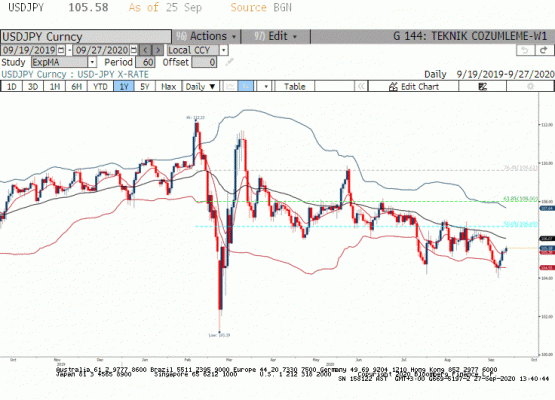This screenshot has width=555, height=400.
Task: Click the end date 09/27/2020 field
Action: pos(102,50)
